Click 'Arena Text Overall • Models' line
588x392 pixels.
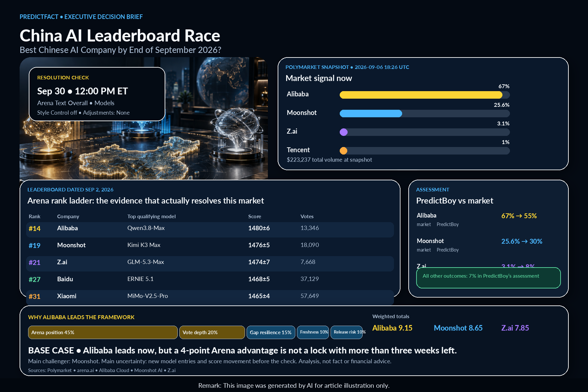(x=76, y=103)
